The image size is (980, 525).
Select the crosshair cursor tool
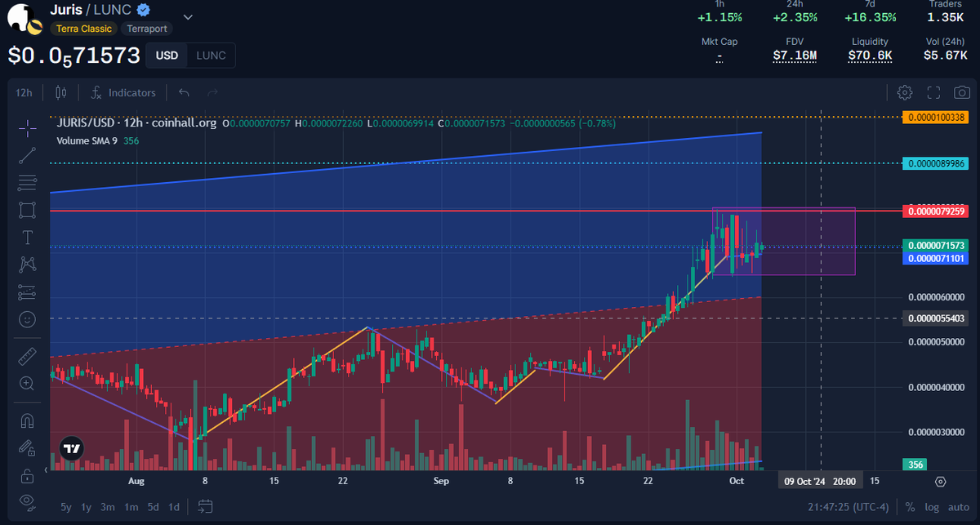point(27,127)
